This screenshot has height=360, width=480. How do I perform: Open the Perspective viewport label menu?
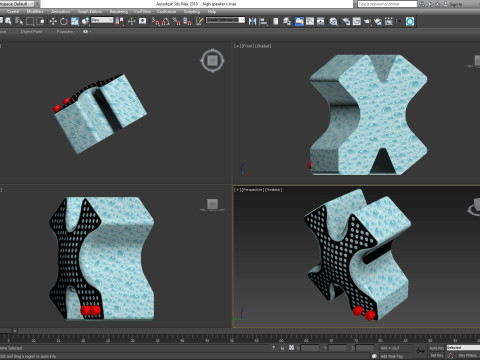coord(252,190)
